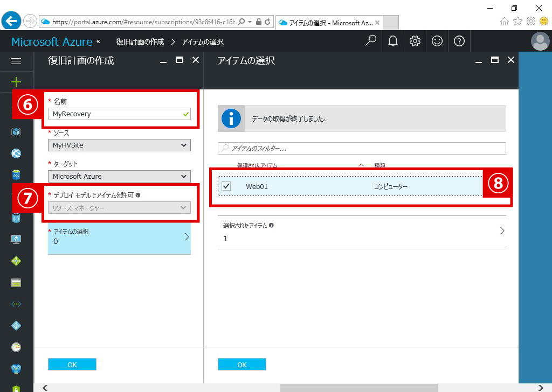Open App Services globe icon in sidebar

click(x=16, y=153)
